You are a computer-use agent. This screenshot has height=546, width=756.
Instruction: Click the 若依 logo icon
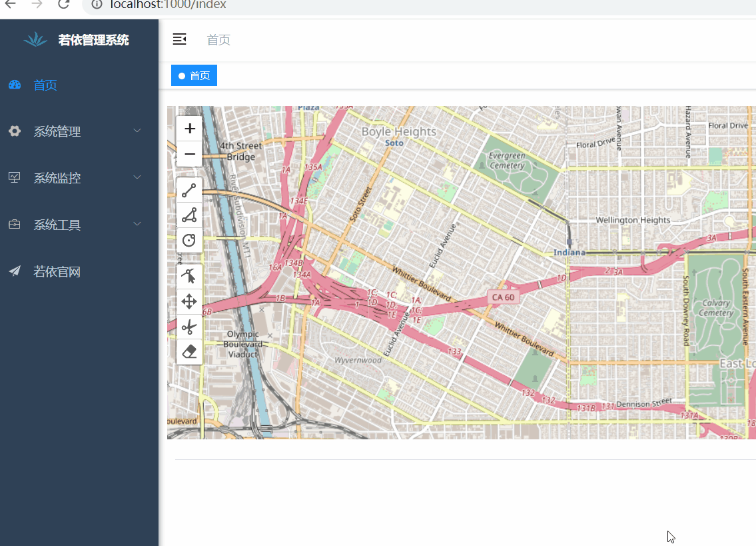[36, 39]
